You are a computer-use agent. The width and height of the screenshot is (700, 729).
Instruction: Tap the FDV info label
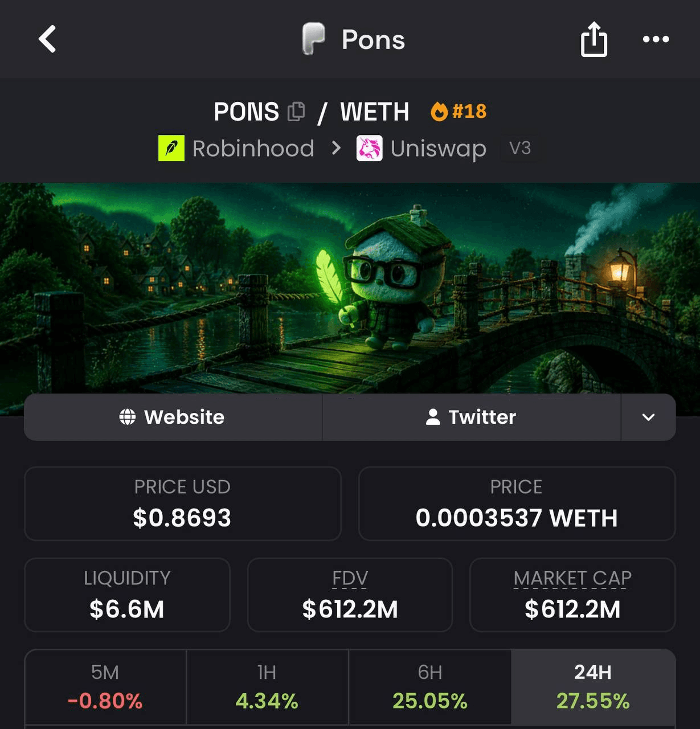[350, 578]
